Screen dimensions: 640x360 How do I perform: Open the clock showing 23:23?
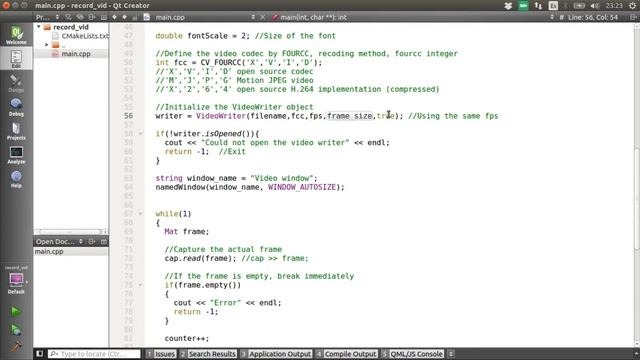click(x=614, y=6)
